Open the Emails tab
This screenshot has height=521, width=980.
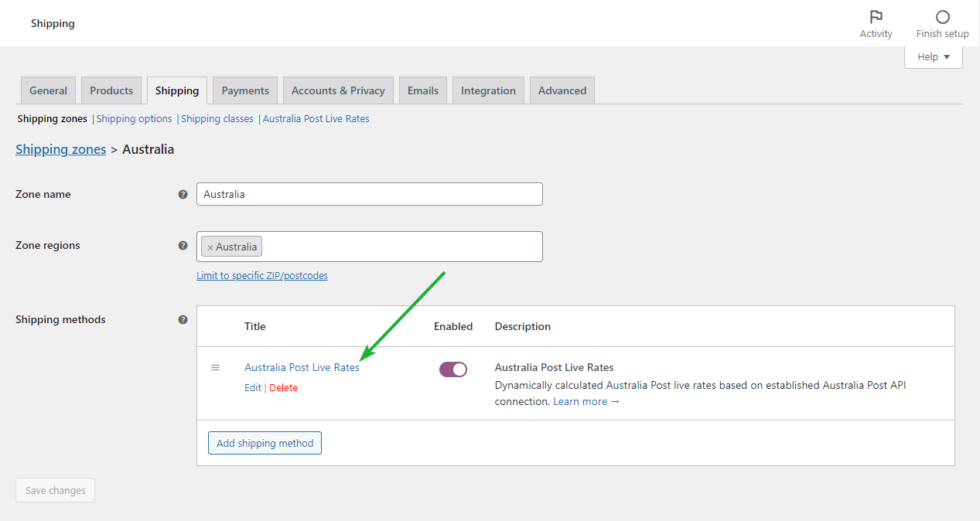coord(422,90)
